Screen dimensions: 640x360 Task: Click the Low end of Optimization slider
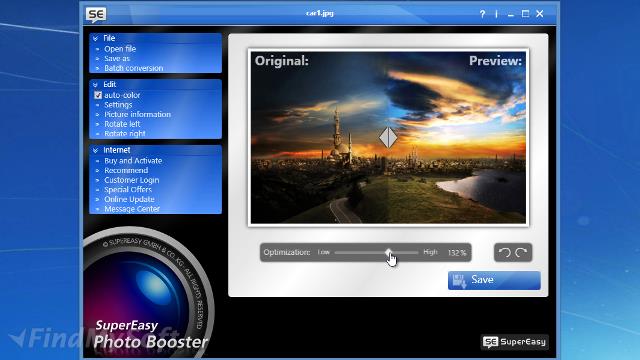pos(324,252)
